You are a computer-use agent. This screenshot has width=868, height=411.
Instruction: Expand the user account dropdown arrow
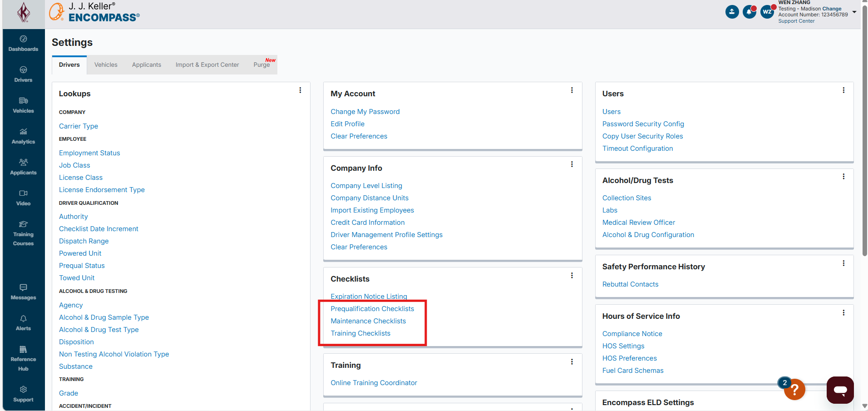tap(854, 12)
